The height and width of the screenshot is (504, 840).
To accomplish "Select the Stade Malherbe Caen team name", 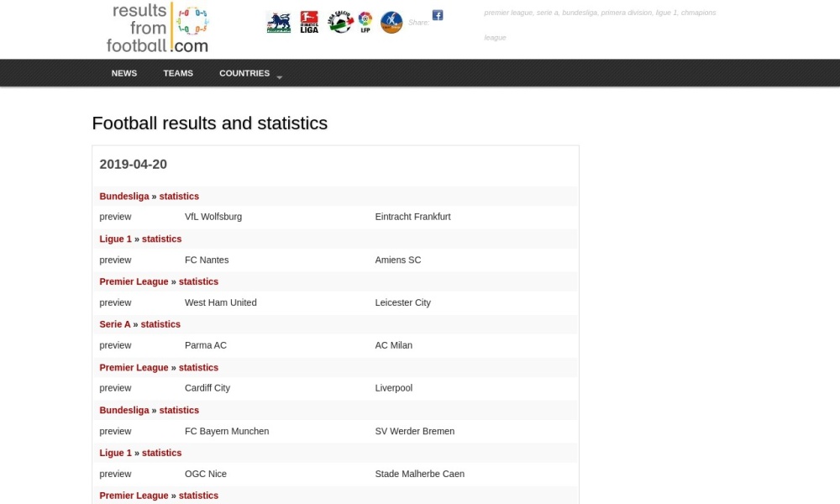I will (419, 474).
